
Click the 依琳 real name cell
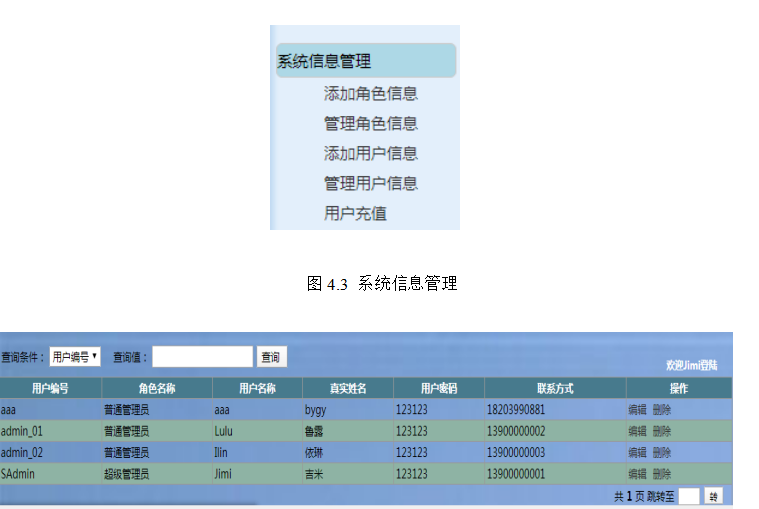point(348,452)
